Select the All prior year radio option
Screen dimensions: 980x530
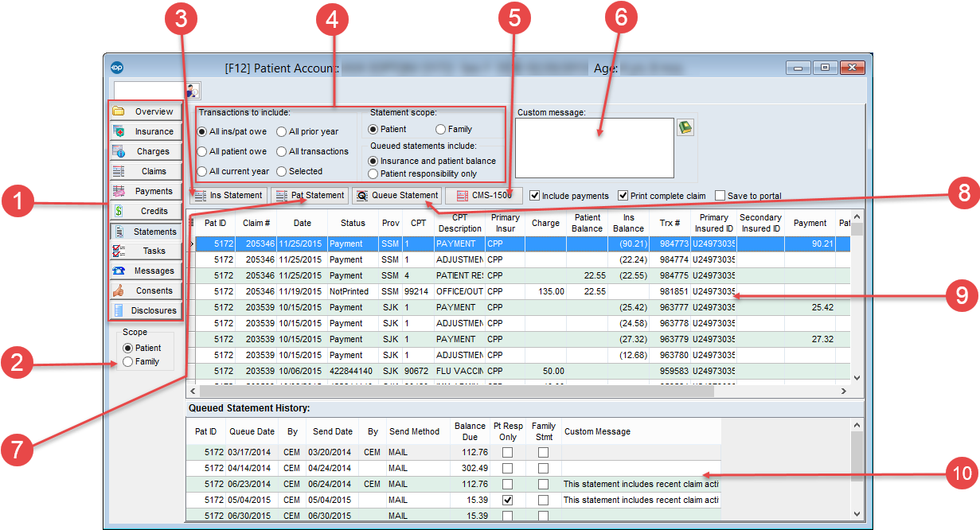282,132
